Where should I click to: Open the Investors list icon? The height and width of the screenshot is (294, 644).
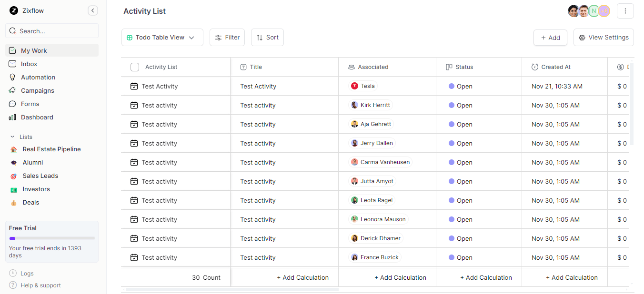point(13,189)
